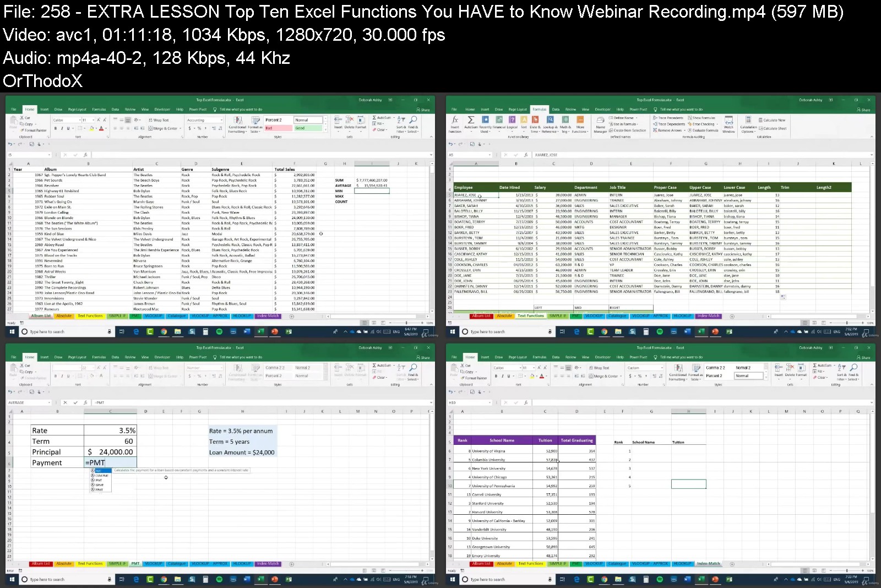Open More Functions in the Formulas ribbon

[580, 124]
